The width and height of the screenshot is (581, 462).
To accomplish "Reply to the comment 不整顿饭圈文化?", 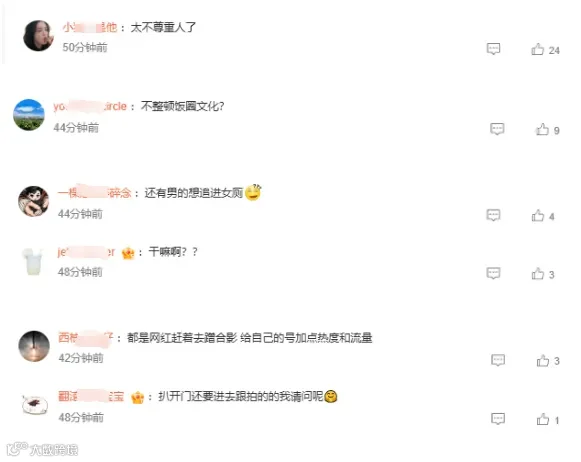I will tap(497, 129).
